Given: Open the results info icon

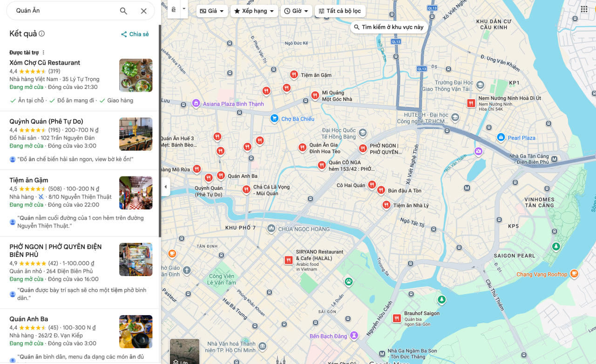Looking at the screenshot, I should coord(41,34).
